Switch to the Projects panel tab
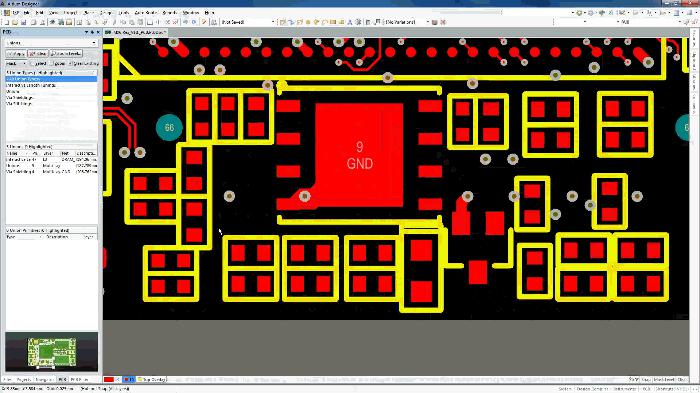Image resolution: width=700 pixels, height=393 pixels. (24, 380)
